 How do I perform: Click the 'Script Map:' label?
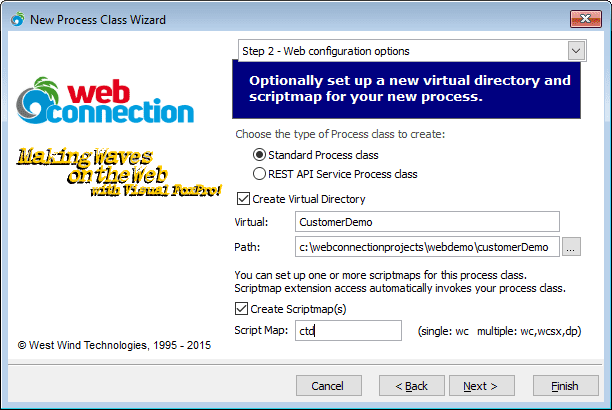[261, 330]
